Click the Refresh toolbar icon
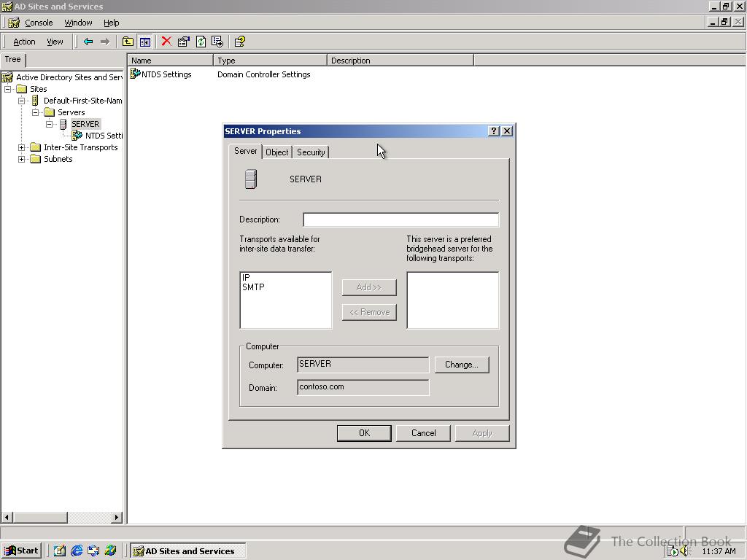Image resolution: width=747 pixels, height=560 pixels. click(201, 42)
